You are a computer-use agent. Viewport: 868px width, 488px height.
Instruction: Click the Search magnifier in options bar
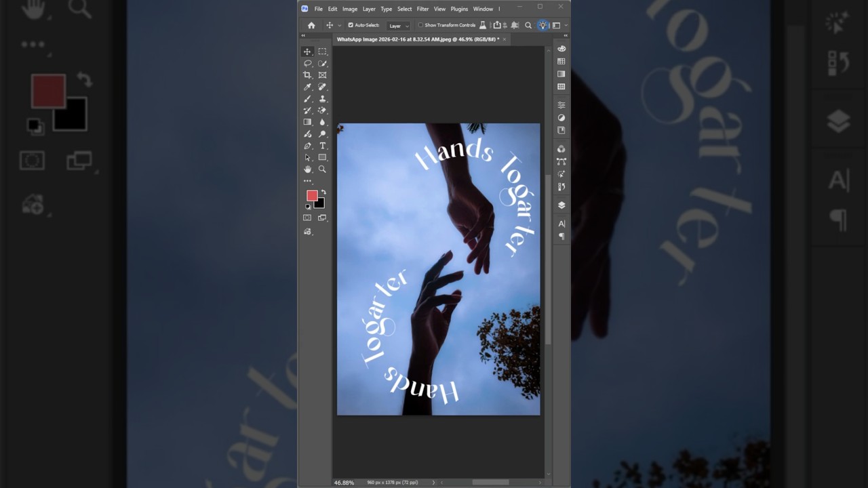pos(528,25)
